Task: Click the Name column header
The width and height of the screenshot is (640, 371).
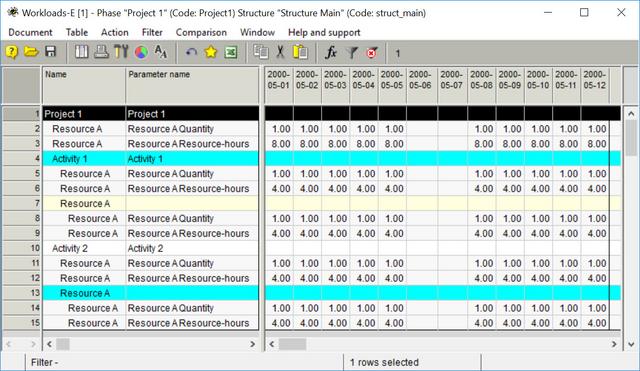Action: [x=84, y=85]
